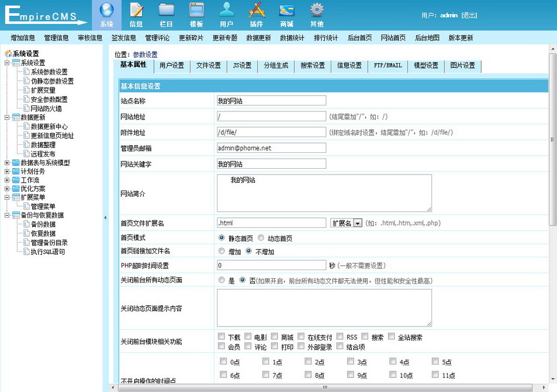Click the 退出 logout link
This screenshot has height=392, width=557.
(469, 15)
